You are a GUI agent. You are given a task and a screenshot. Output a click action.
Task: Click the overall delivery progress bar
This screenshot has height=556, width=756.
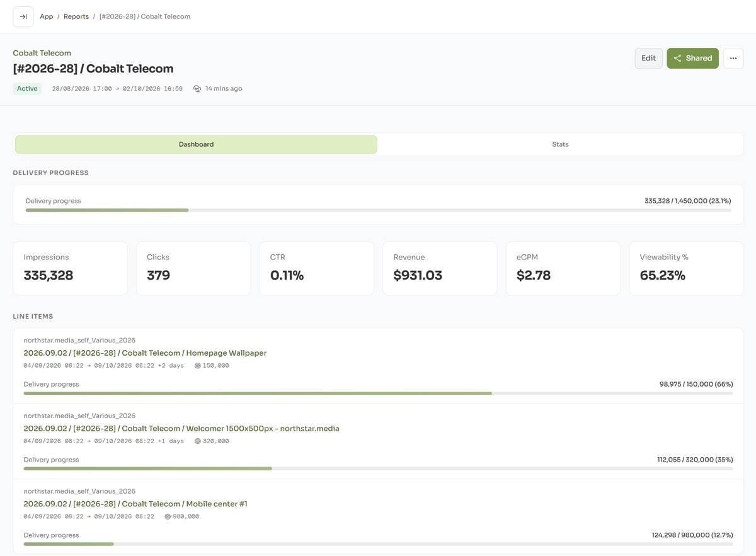pos(378,210)
